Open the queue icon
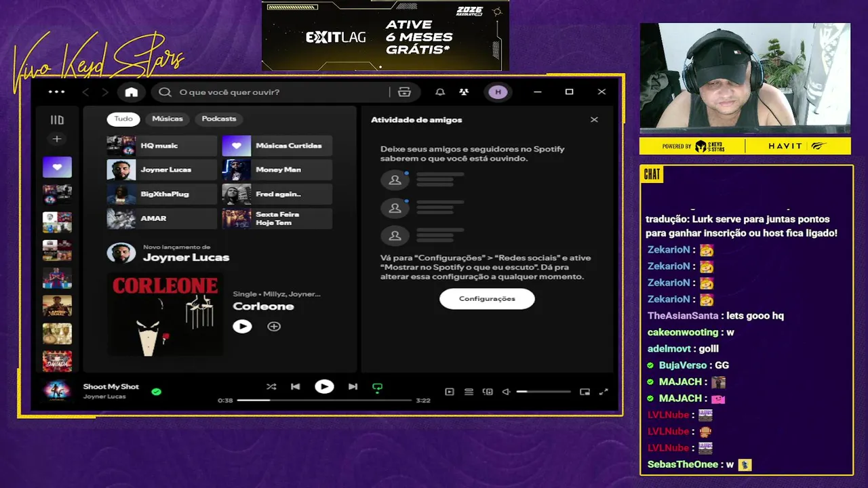Viewport: 868px width, 488px height. click(469, 392)
